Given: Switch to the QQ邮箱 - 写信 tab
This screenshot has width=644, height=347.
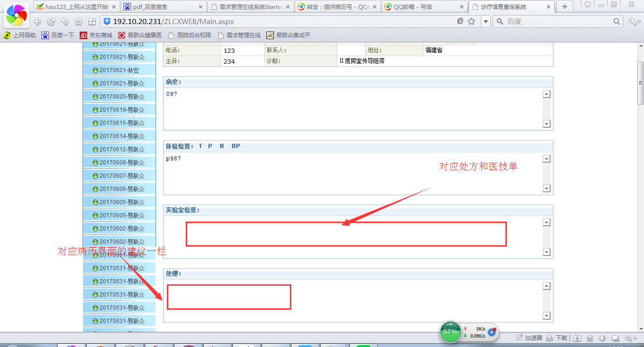Looking at the screenshot, I should (425, 7).
